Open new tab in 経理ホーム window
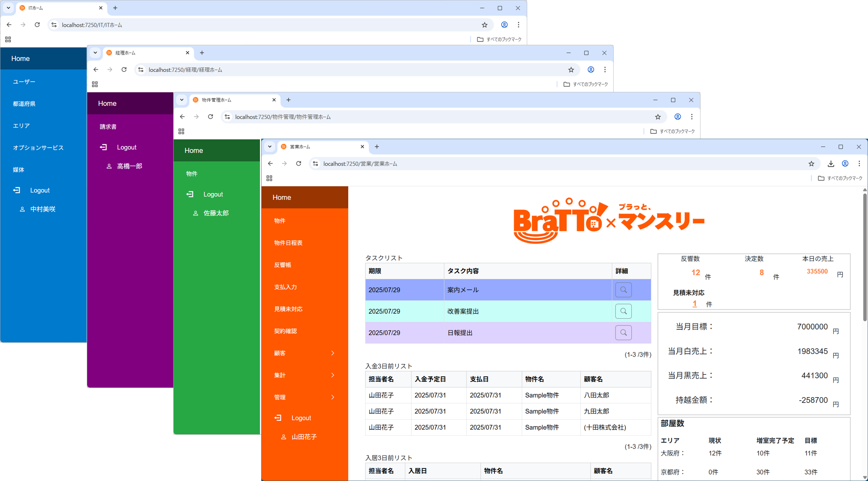This screenshot has width=868, height=481. point(202,53)
